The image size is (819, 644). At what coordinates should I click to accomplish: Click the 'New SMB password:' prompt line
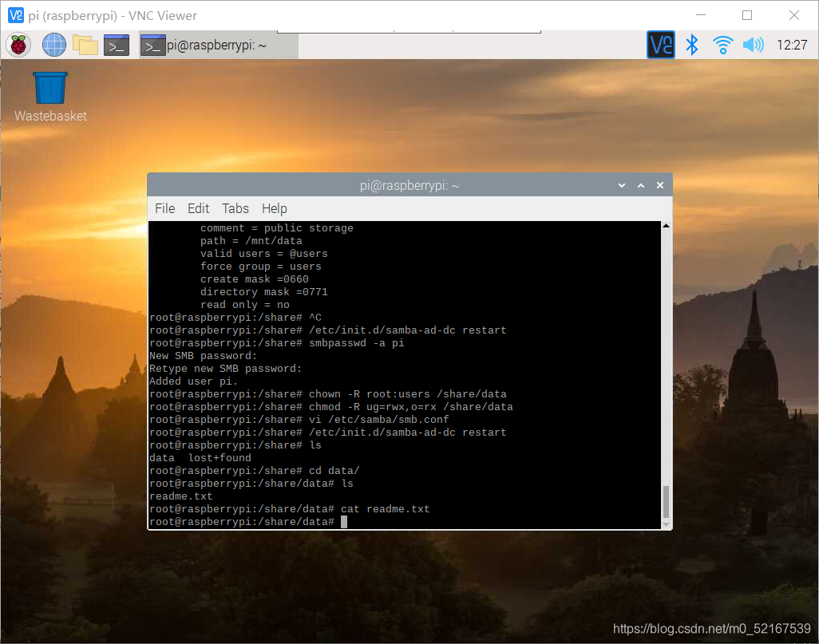[204, 356]
